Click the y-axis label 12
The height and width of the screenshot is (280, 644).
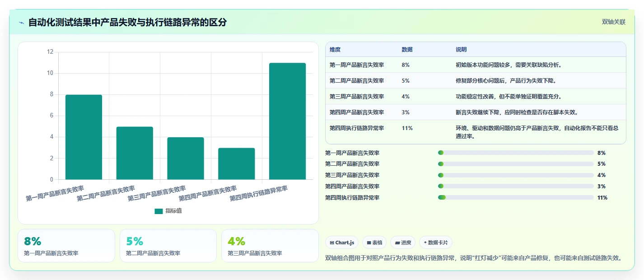(50, 52)
